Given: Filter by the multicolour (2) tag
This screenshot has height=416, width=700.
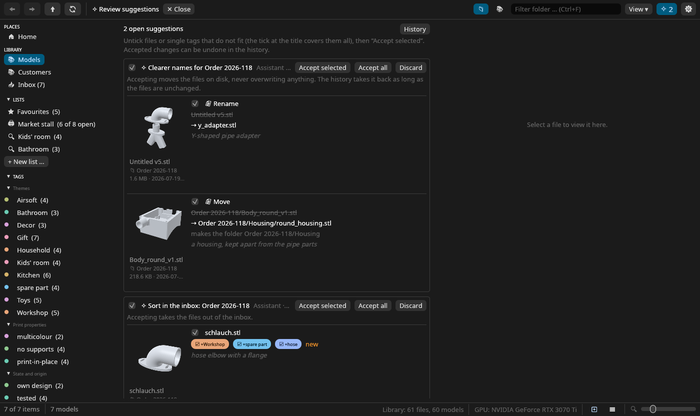Looking at the screenshot, I should click(40, 337).
